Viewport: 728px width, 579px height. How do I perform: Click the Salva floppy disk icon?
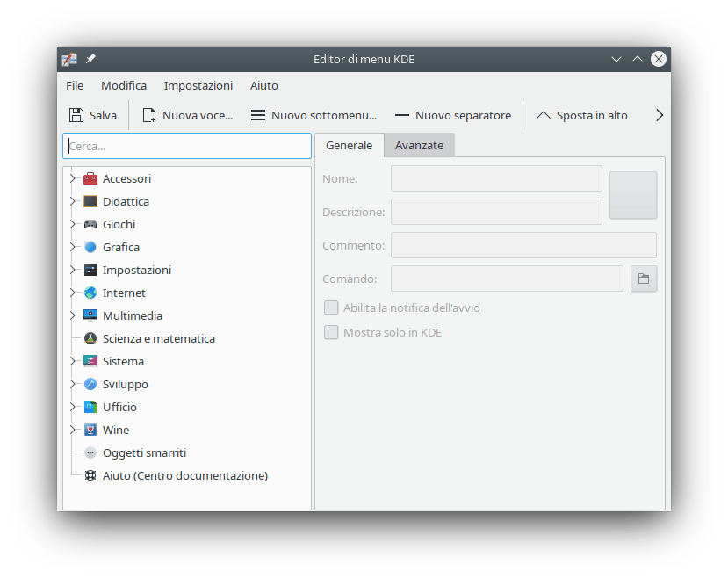[76, 115]
